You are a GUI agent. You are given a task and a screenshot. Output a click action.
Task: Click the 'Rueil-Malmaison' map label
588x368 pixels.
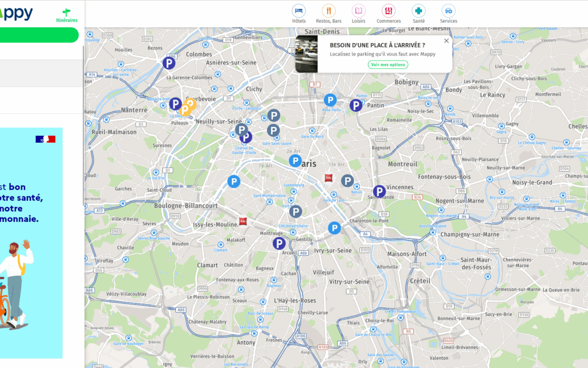(114, 132)
